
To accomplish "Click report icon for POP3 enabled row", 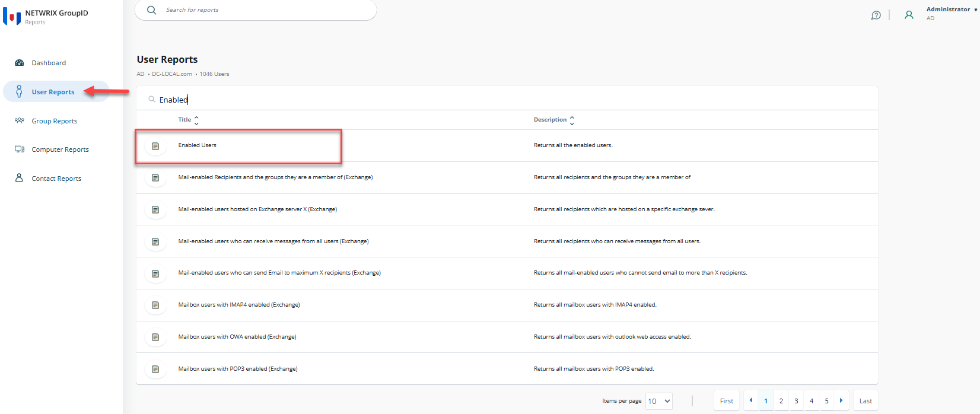I will coord(155,370).
